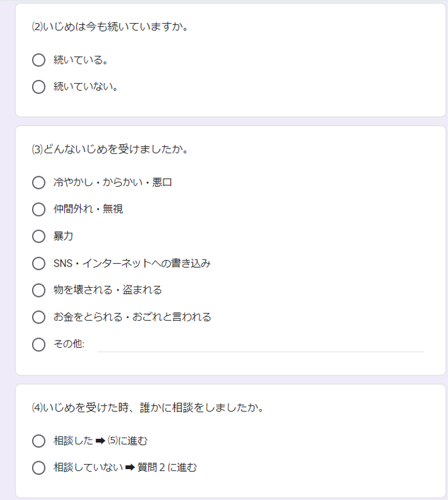This screenshot has width=448, height=500.
Task: Choose 相談していない ➡ 質問2に進む option
Action: tap(39, 468)
